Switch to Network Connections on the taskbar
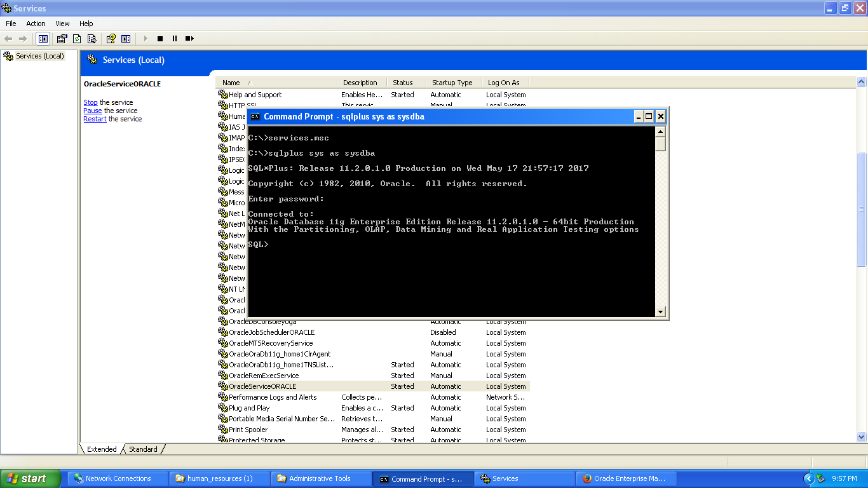 [x=117, y=478]
